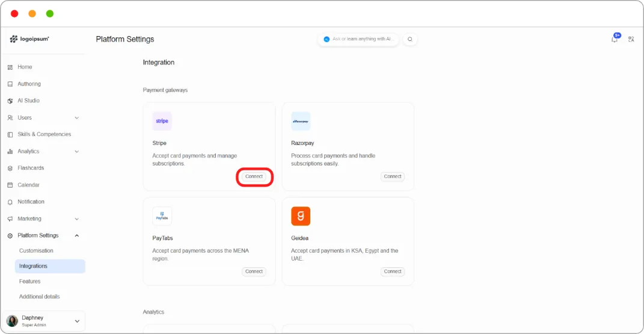The width and height of the screenshot is (644, 334).
Task: Click the Razorpay logo icon
Action: coord(301,121)
